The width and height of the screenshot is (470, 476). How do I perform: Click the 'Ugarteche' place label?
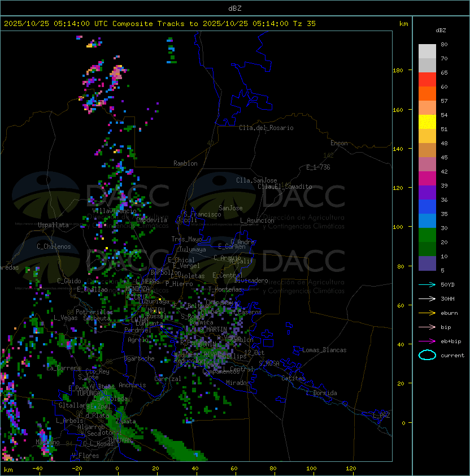click(x=140, y=358)
